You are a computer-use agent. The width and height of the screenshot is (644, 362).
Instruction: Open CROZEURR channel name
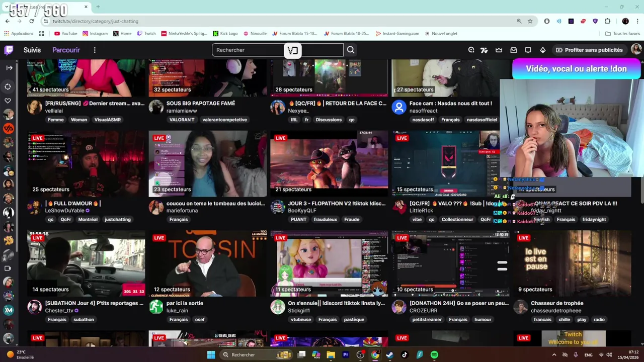(x=424, y=311)
